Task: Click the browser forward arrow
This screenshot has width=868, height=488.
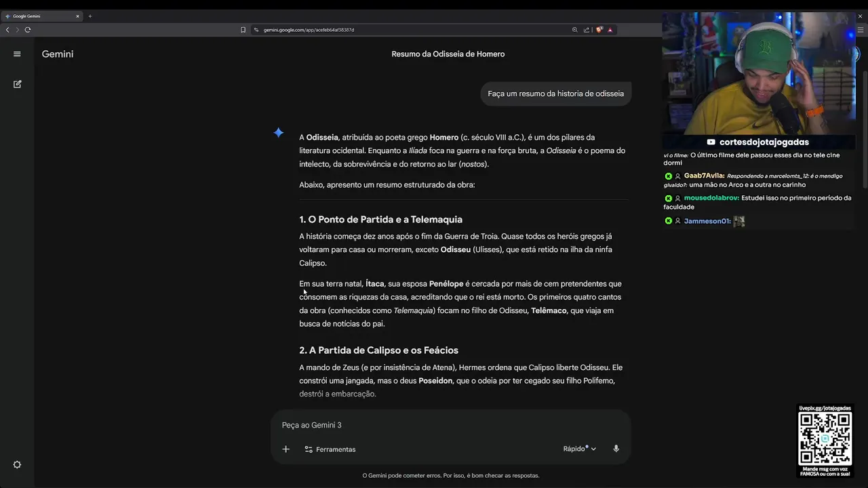Action: 17,30
